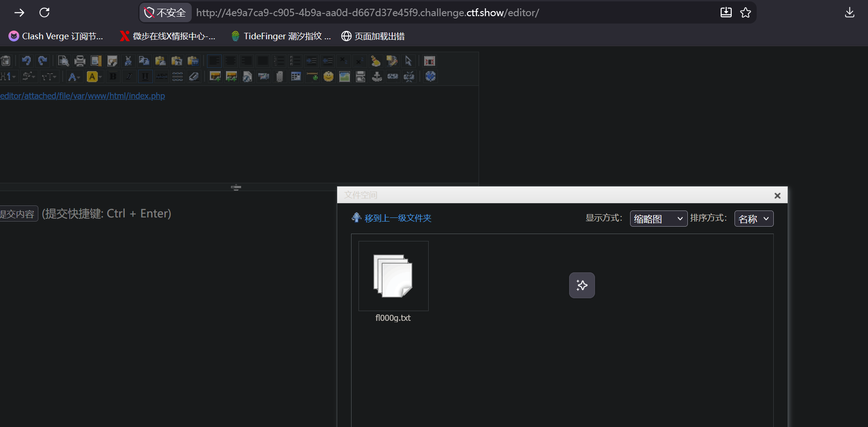Click the Paste as plain text icon

pyautogui.click(x=176, y=61)
